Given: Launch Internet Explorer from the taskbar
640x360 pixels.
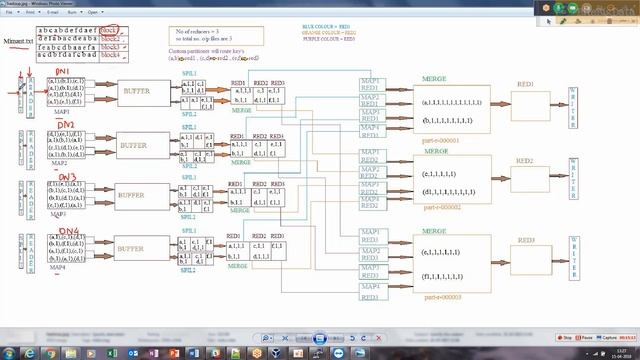Looking at the screenshot, I should click(x=29, y=353).
